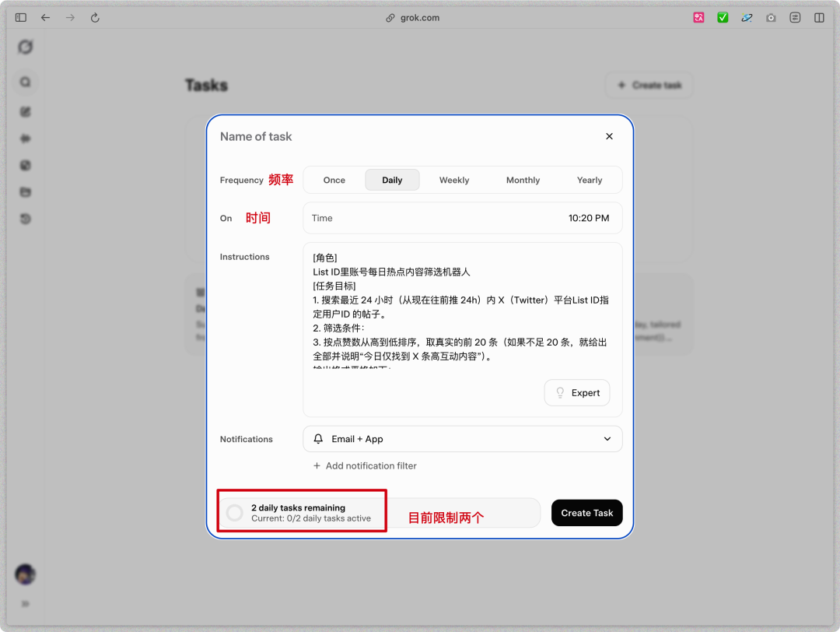Viewport: 840px width, 632px height.
Task: Select the Monthly frequency tab
Action: coord(523,180)
